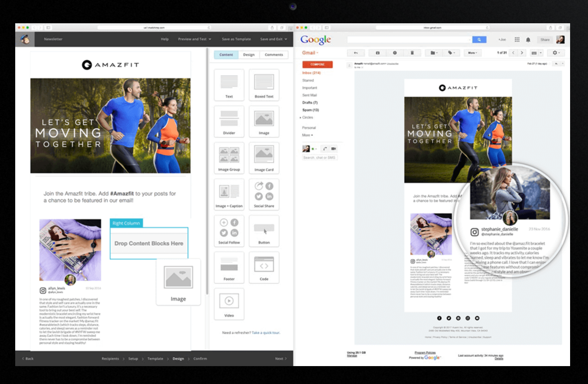
Task: Click the Mailchimp monkey logo icon
Action: pyautogui.click(x=24, y=39)
